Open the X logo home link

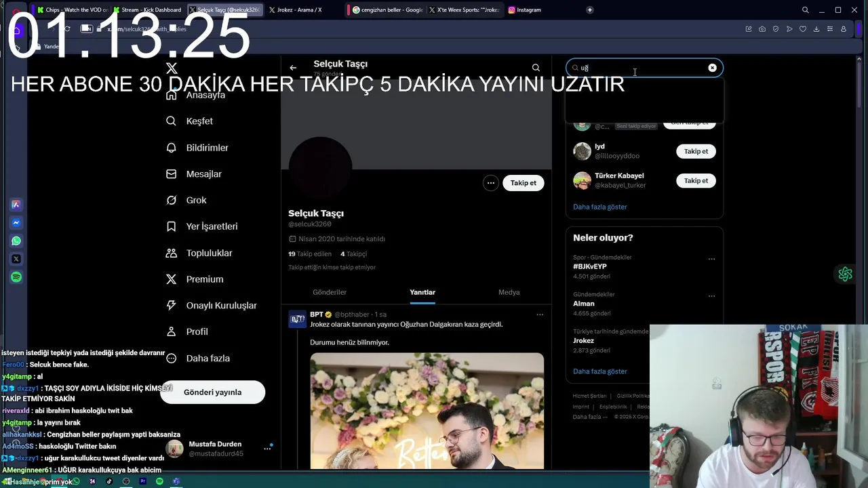[172, 68]
